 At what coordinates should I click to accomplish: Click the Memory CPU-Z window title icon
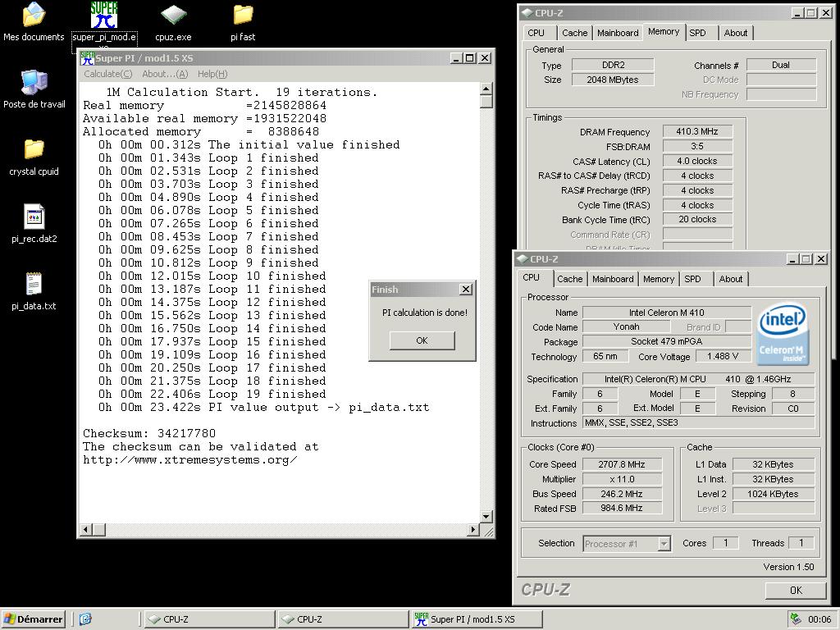pos(527,13)
